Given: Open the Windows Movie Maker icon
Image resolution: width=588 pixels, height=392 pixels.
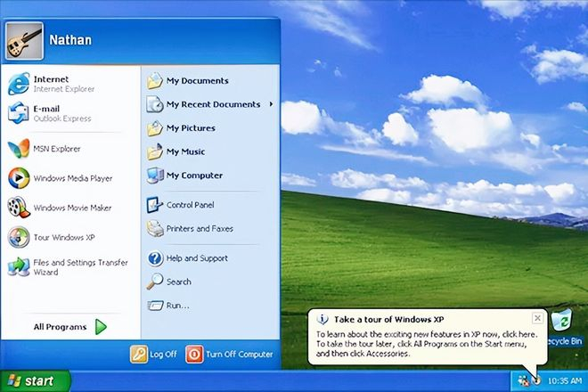Looking at the screenshot, I should point(19,207).
